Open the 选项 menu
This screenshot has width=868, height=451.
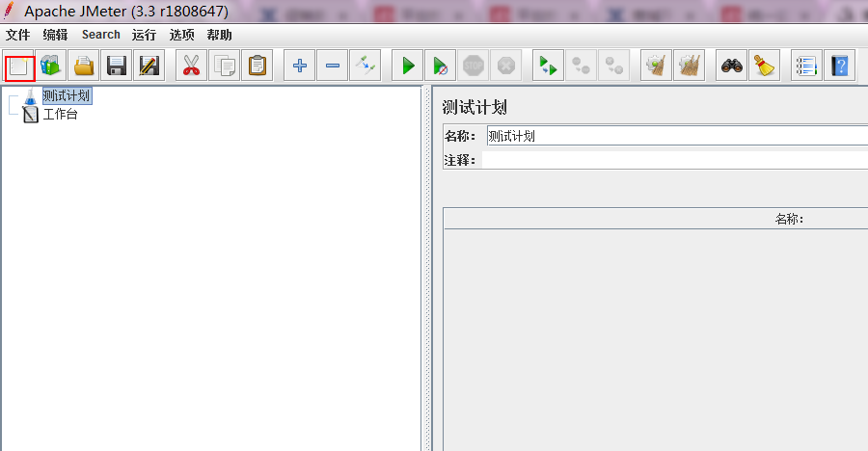coord(181,35)
